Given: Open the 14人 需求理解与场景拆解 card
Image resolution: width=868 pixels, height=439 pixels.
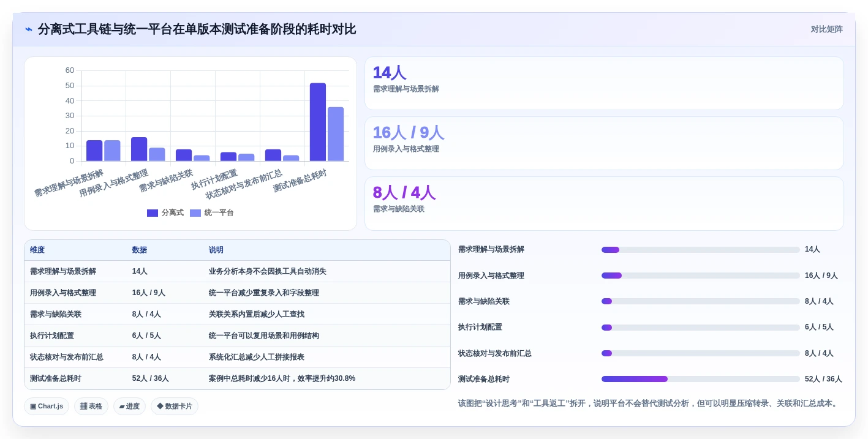Looking at the screenshot, I should [604, 83].
